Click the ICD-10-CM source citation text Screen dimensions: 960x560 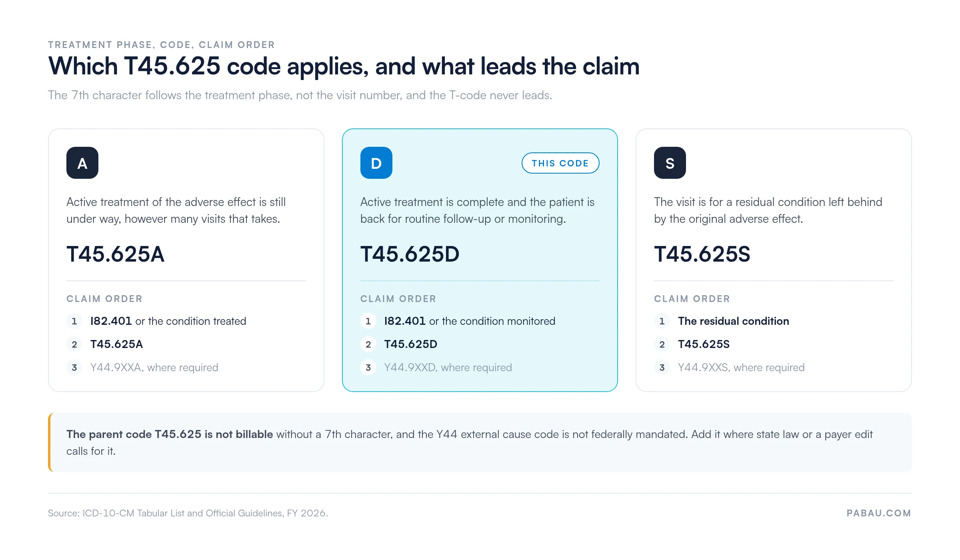pos(188,513)
